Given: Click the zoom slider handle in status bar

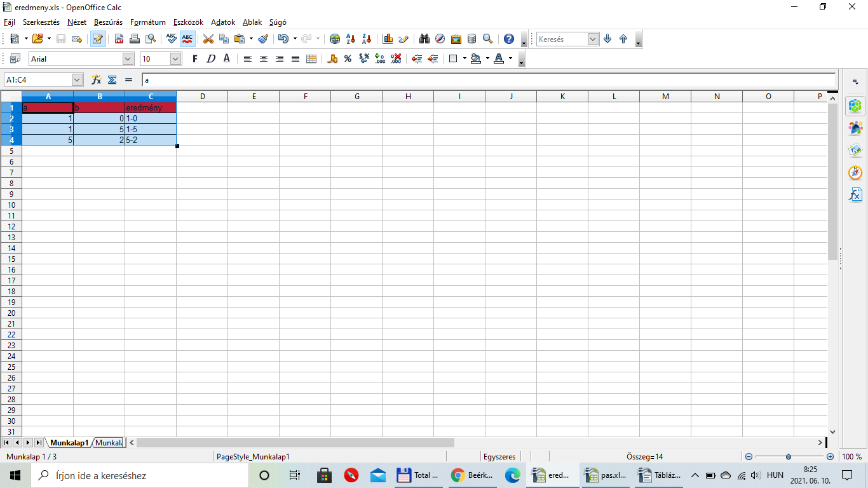Looking at the screenshot, I should [x=789, y=457].
